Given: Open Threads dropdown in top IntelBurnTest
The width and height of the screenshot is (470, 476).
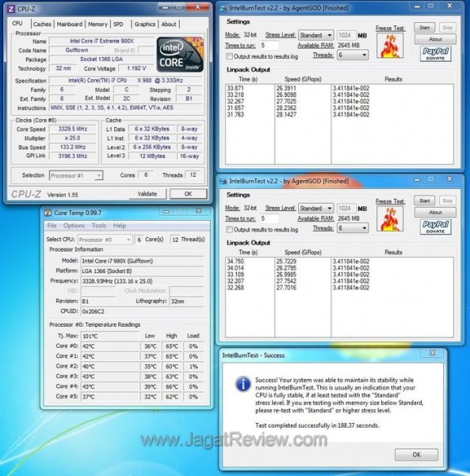Looking at the screenshot, I should pos(353,55).
